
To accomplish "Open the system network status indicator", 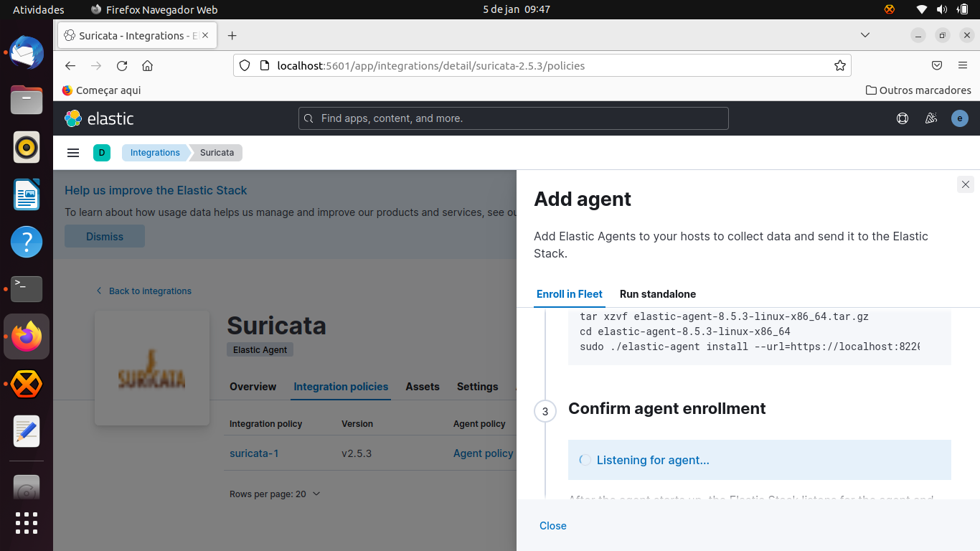I will tap(922, 9).
